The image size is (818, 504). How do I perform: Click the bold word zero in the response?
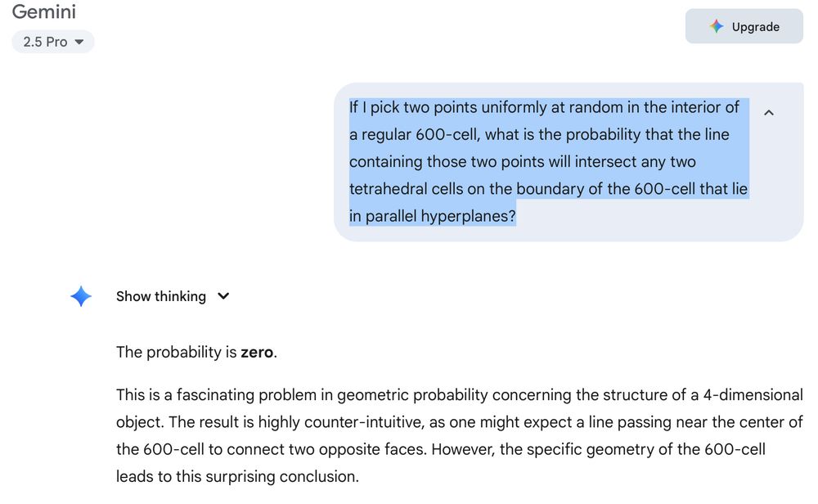coord(257,352)
